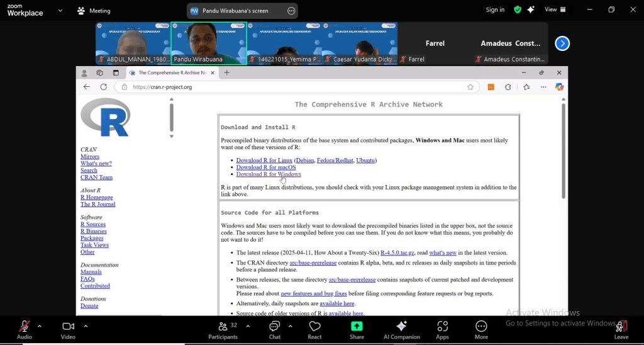This screenshot has width=644, height=345.
Task: Open the Zoom Workplace dropdown arrow
Action: tap(60, 11)
